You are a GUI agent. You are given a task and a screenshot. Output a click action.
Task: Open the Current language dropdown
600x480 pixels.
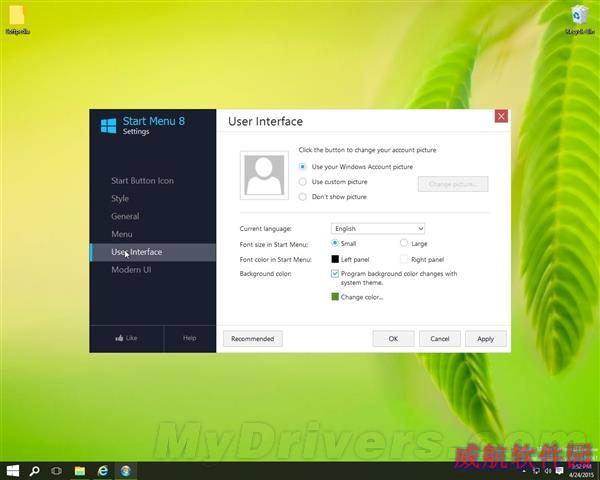[378, 229]
